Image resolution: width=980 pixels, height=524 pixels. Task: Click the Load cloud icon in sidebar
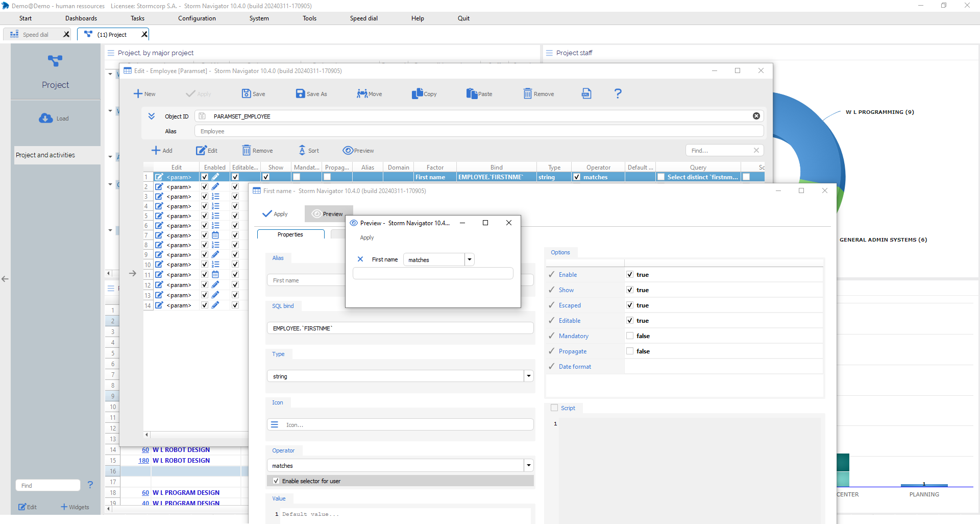tap(46, 118)
